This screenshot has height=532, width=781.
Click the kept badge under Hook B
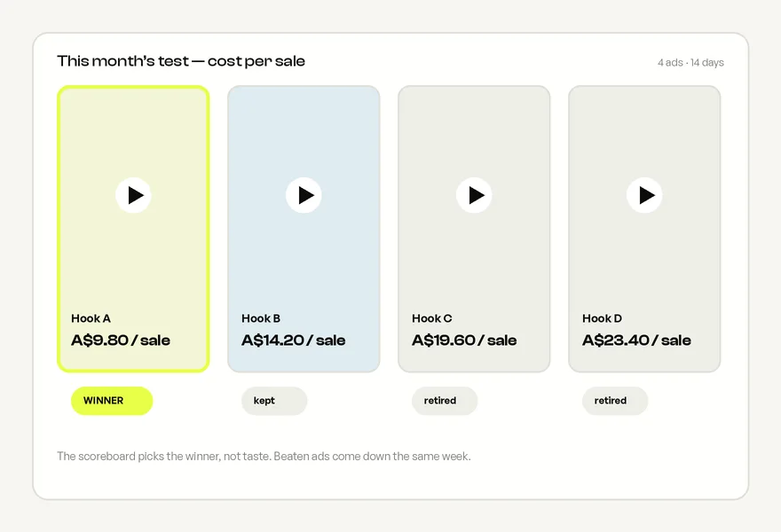pyautogui.click(x=274, y=401)
